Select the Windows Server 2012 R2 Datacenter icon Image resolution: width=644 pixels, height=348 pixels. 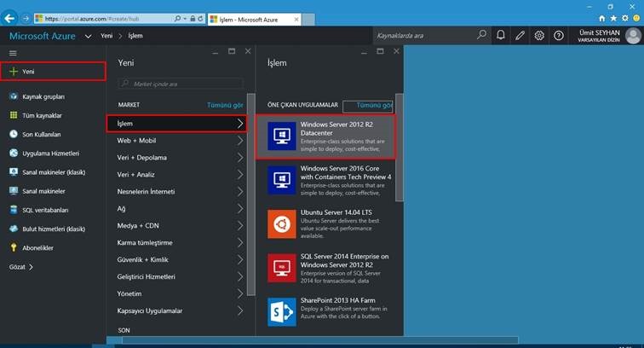(x=282, y=136)
